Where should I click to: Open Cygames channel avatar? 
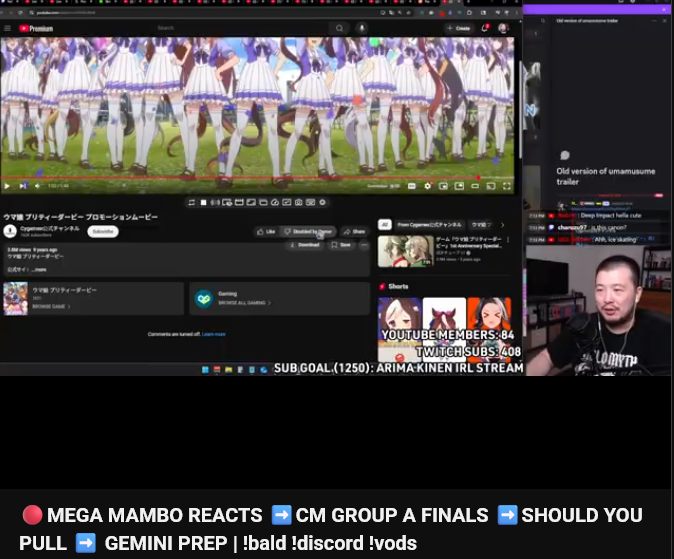10,231
